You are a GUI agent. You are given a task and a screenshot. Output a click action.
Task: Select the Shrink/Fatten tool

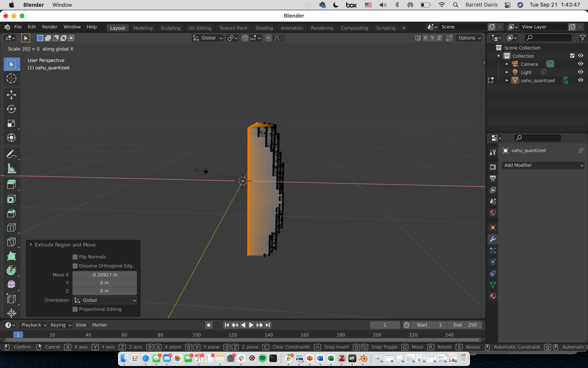pos(11,313)
